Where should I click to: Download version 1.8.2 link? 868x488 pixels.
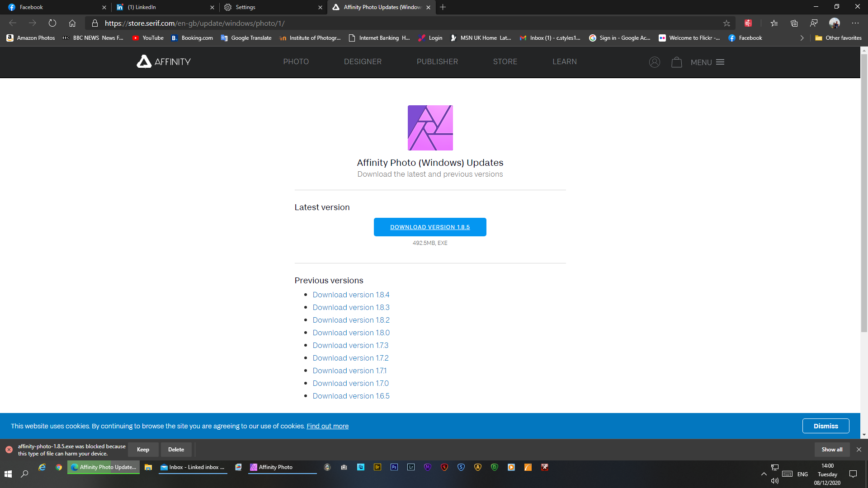(351, 320)
